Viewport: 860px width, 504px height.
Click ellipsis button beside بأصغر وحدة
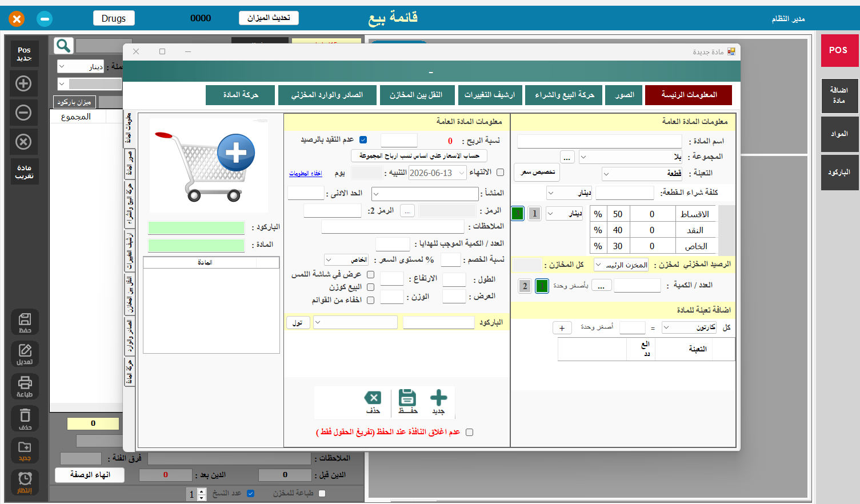[602, 285]
